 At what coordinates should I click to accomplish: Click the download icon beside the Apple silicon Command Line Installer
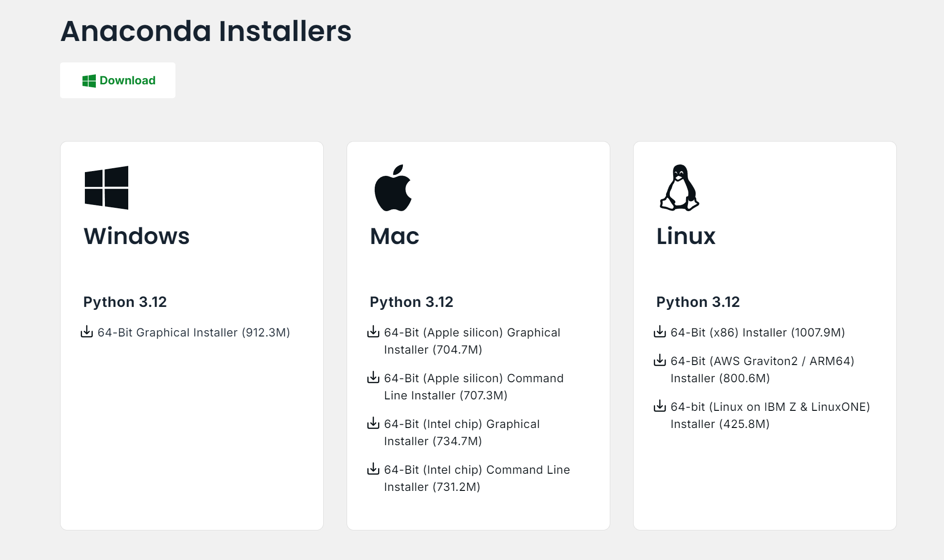(x=373, y=377)
